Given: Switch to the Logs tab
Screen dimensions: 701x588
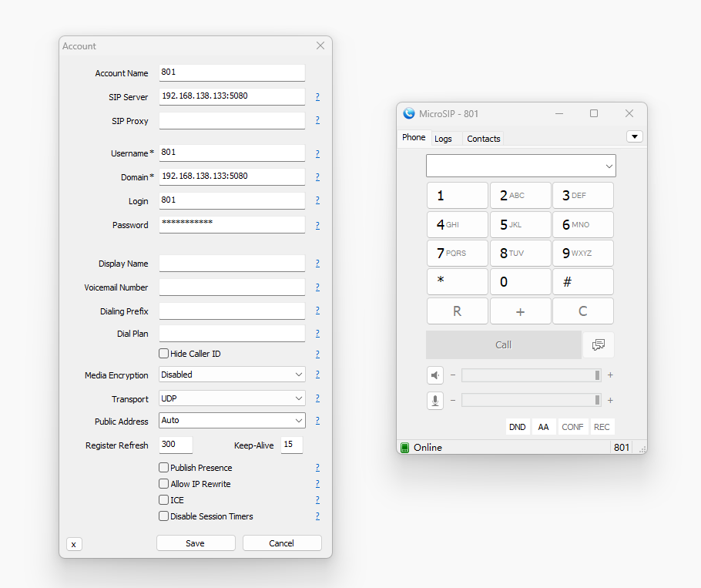Looking at the screenshot, I should [x=443, y=139].
